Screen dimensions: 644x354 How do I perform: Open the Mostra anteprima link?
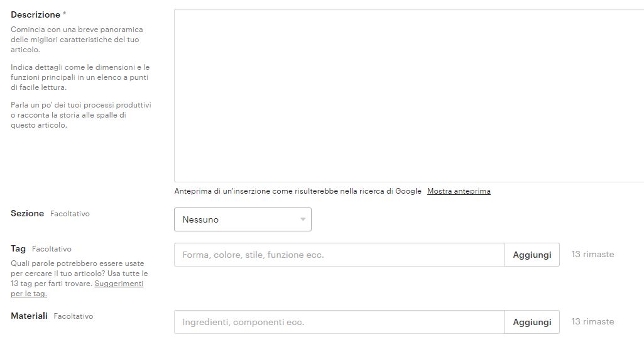pyautogui.click(x=459, y=191)
